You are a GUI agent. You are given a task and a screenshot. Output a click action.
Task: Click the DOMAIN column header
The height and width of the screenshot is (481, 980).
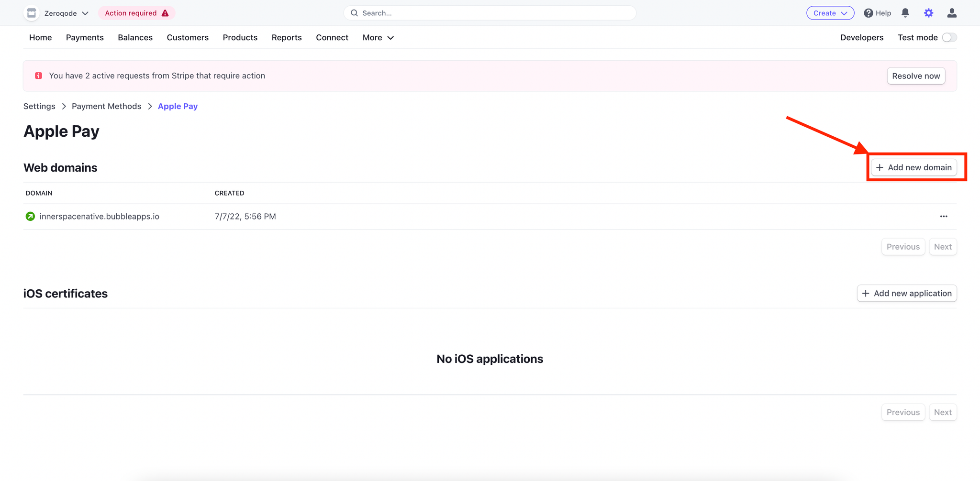coord(39,193)
